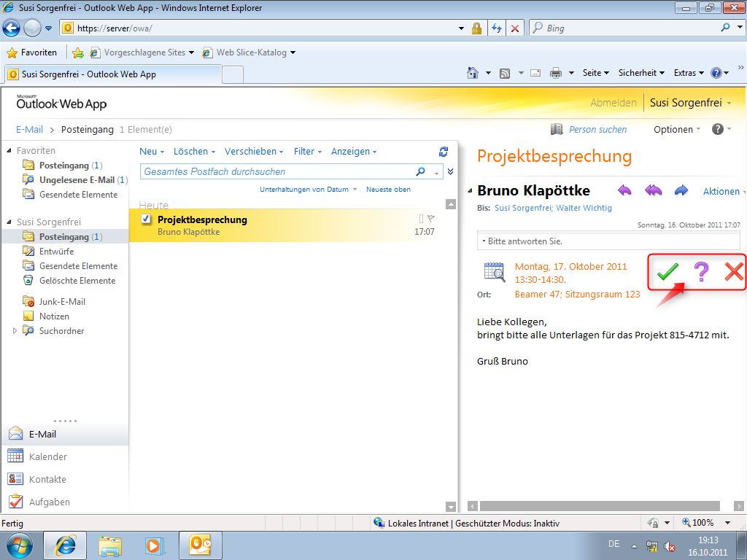Open the Walter Wichtig recipient link
The image size is (747, 560).
click(584, 208)
